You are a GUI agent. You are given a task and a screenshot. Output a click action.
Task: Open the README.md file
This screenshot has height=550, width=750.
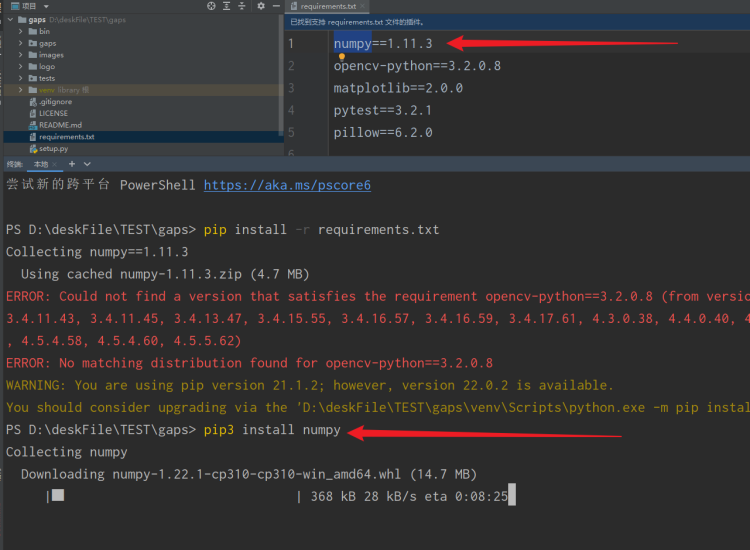point(55,125)
